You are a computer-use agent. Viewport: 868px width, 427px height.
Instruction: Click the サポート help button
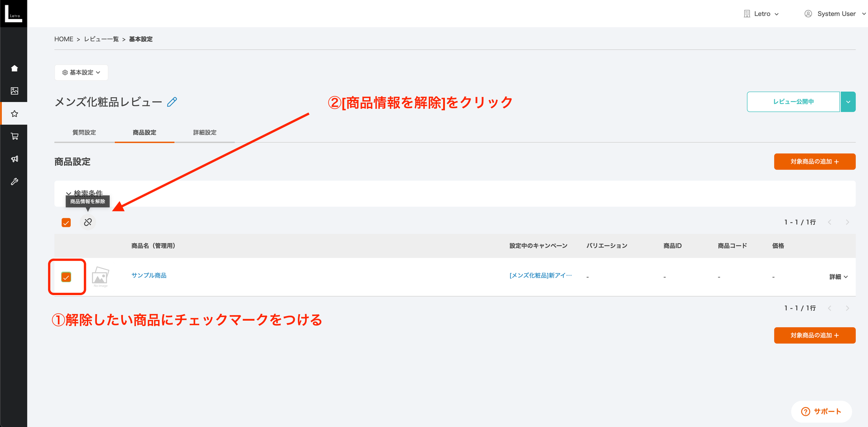pos(821,411)
